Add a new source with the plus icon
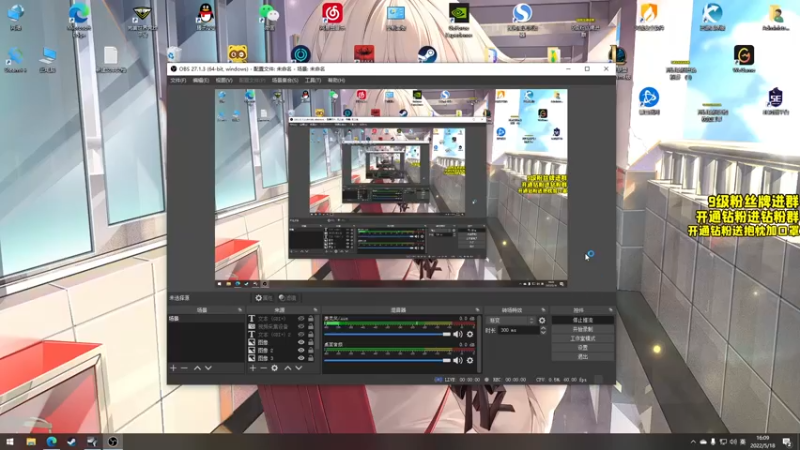 [253, 368]
